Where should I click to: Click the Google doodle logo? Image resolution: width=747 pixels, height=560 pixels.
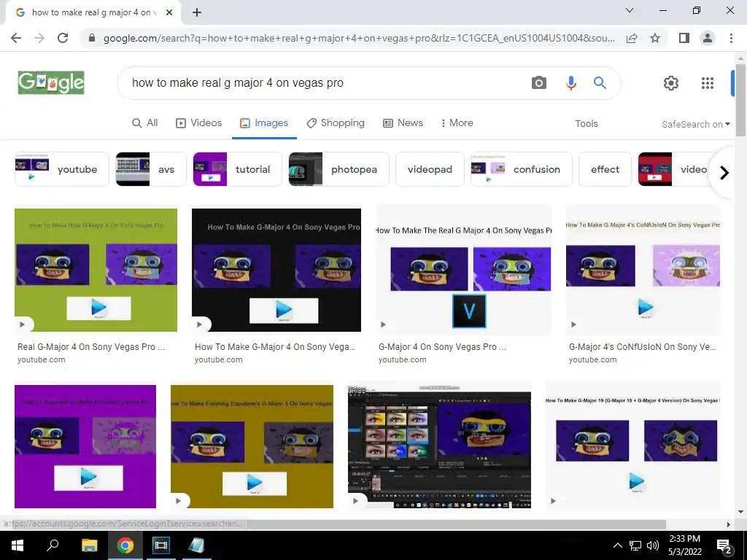point(51,83)
